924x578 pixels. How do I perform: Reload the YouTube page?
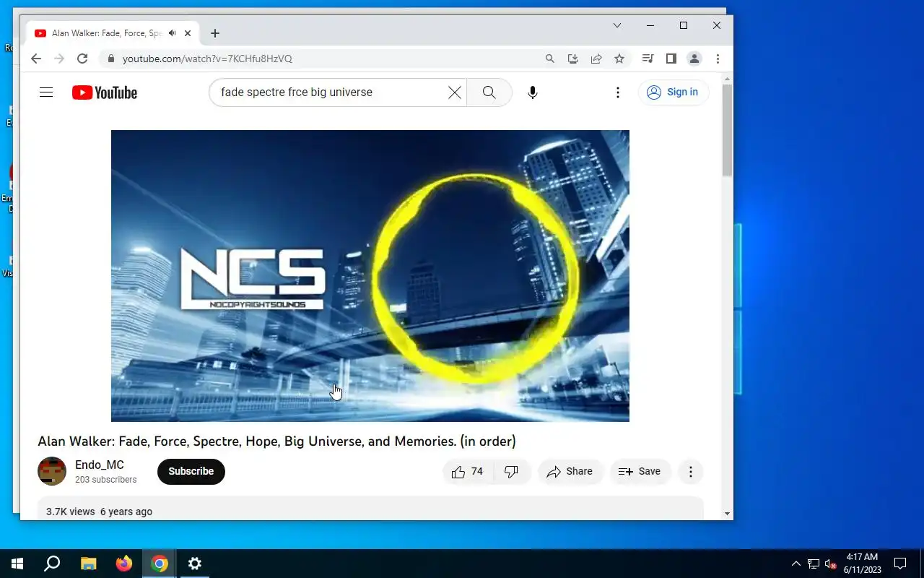82,59
